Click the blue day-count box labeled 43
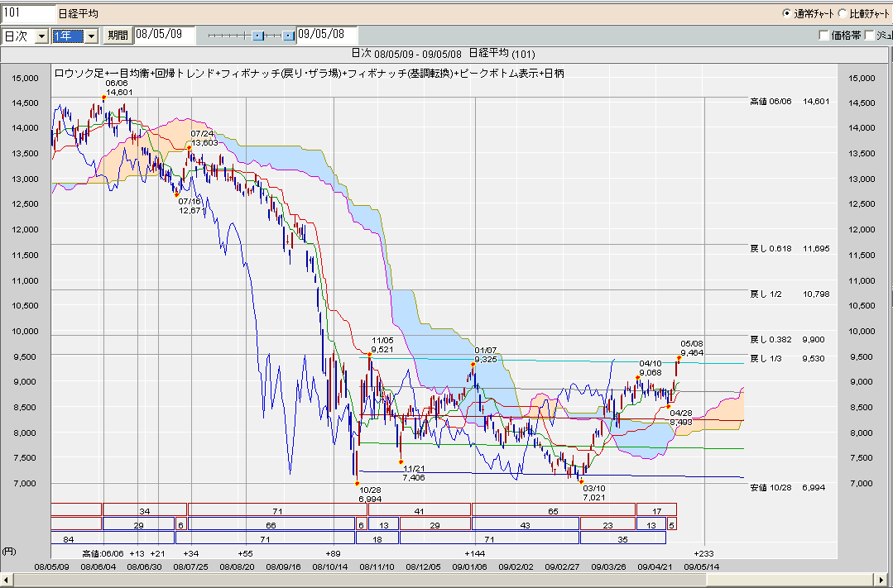This screenshot has height=588, width=893. tap(525, 523)
